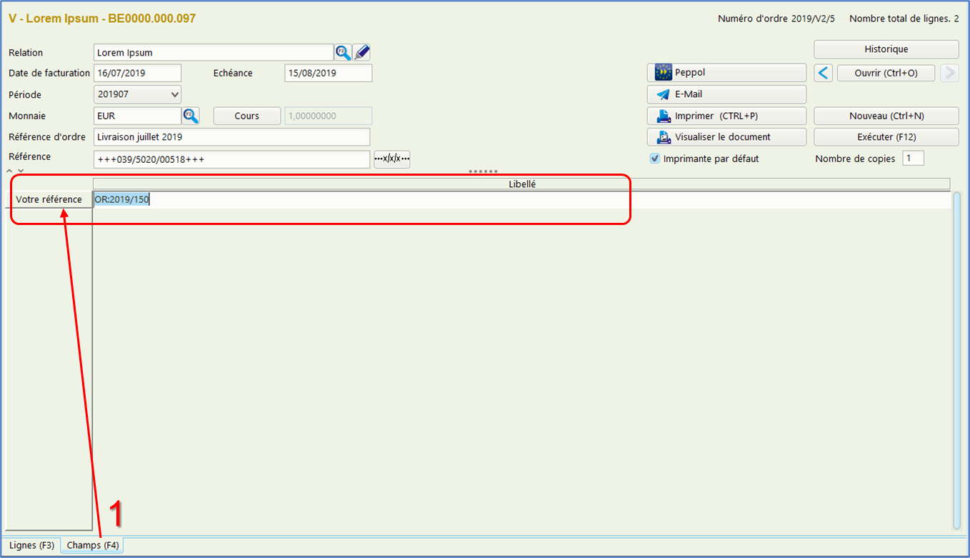Click the Monnaie field containing EUR
This screenshot has width=970, height=560.
(x=137, y=116)
